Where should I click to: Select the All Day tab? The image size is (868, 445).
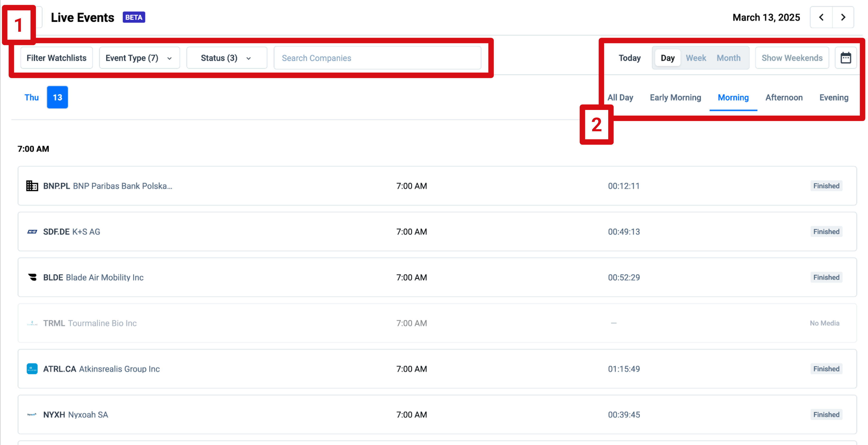620,97
